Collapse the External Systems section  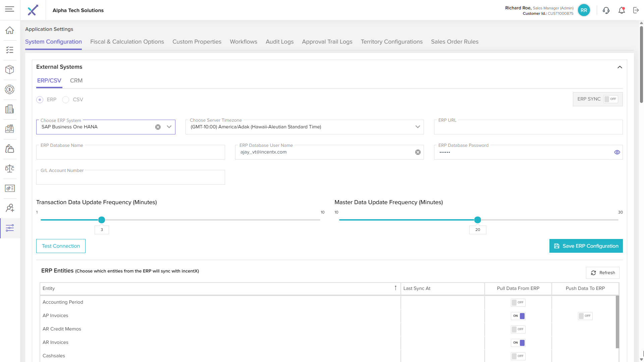(x=620, y=67)
